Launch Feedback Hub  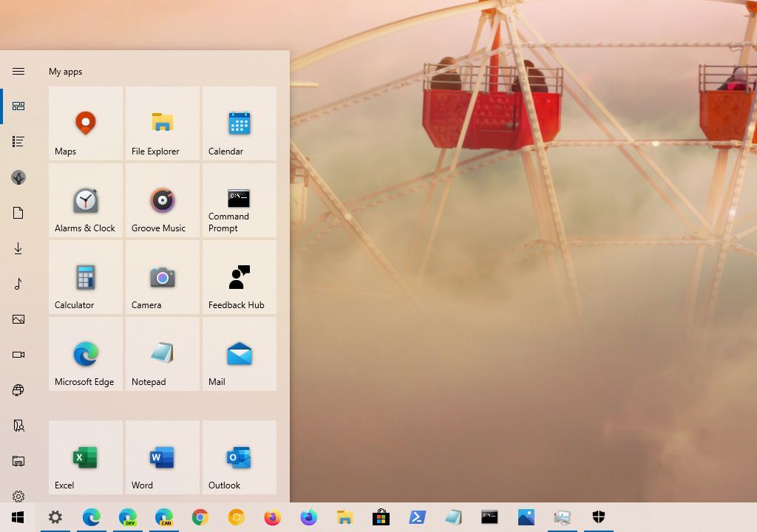tap(239, 277)
